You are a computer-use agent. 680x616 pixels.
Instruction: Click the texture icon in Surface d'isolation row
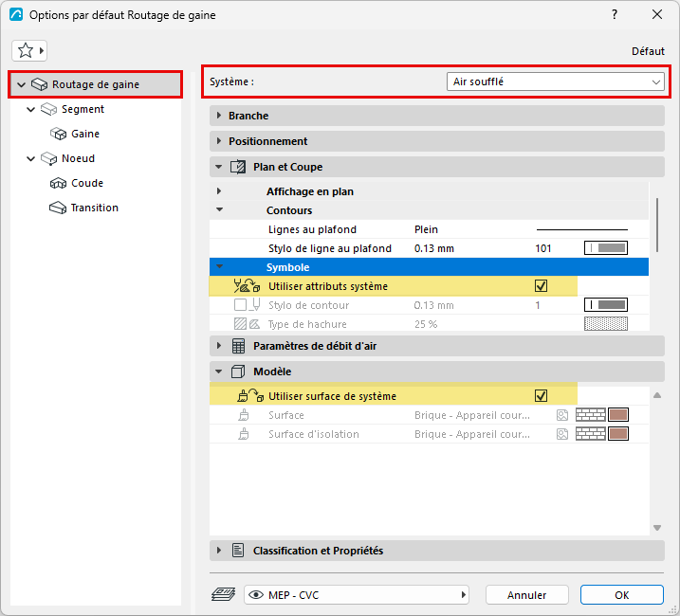[x=562, y=434]
